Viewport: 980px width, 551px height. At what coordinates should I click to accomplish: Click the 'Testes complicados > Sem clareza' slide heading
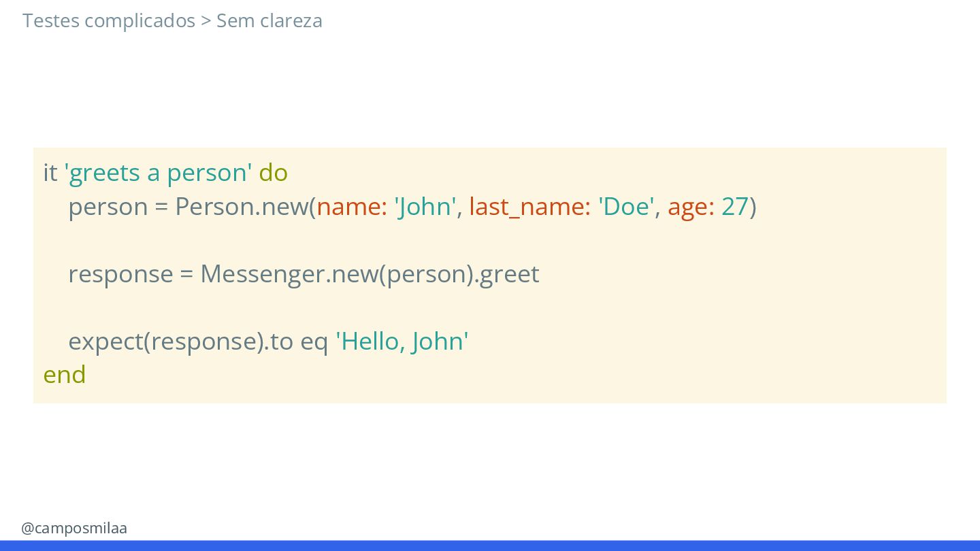tap(172, 20)
